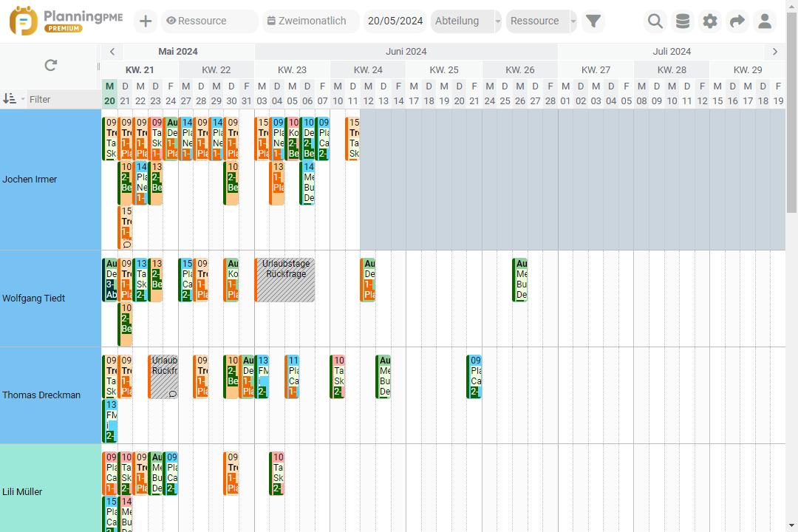Click the date field 20/05/2024
Viewport: 798px width, 532px height.
pyautogui.click(x=395, y=21)
